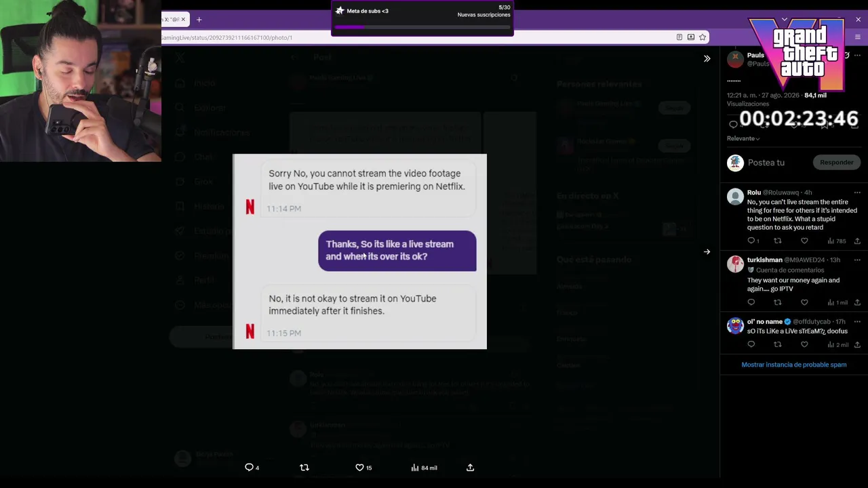
Task: Open Rolu's avatar picture
Action: click(735, 197)
